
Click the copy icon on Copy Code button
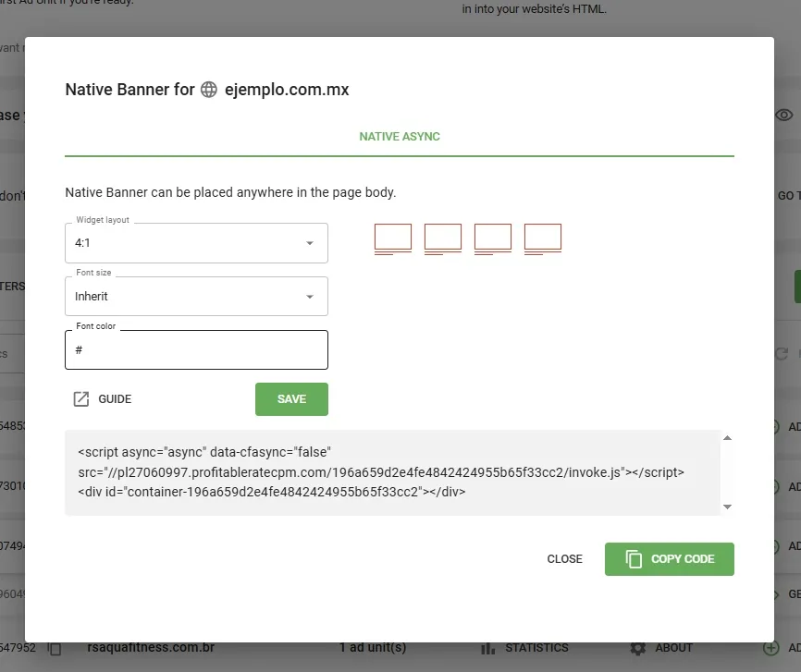point(634,559)
